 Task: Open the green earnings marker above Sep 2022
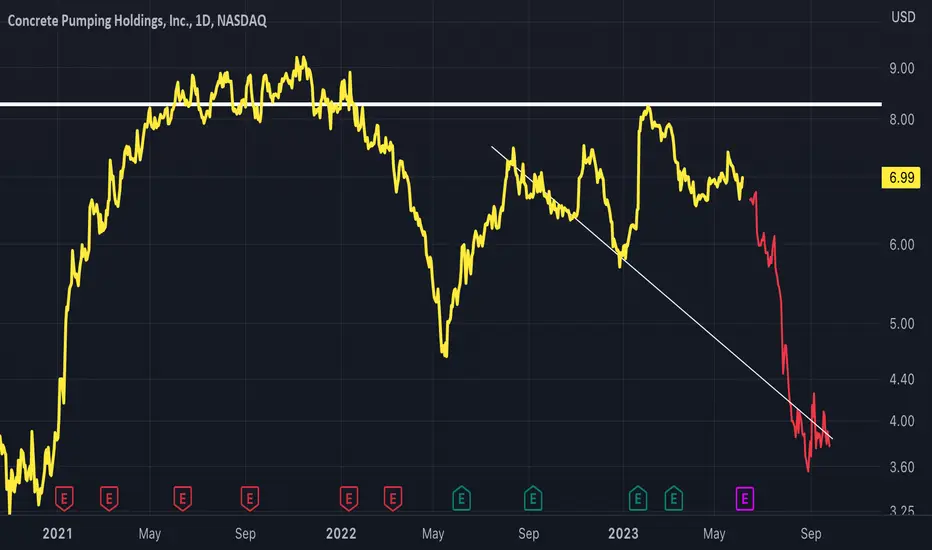point(533,498)
